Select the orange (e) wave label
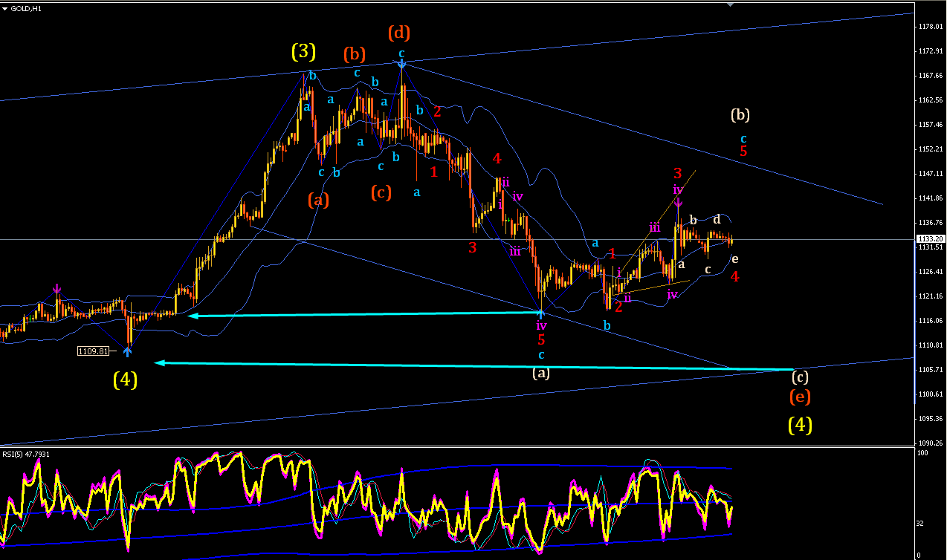 800,397
